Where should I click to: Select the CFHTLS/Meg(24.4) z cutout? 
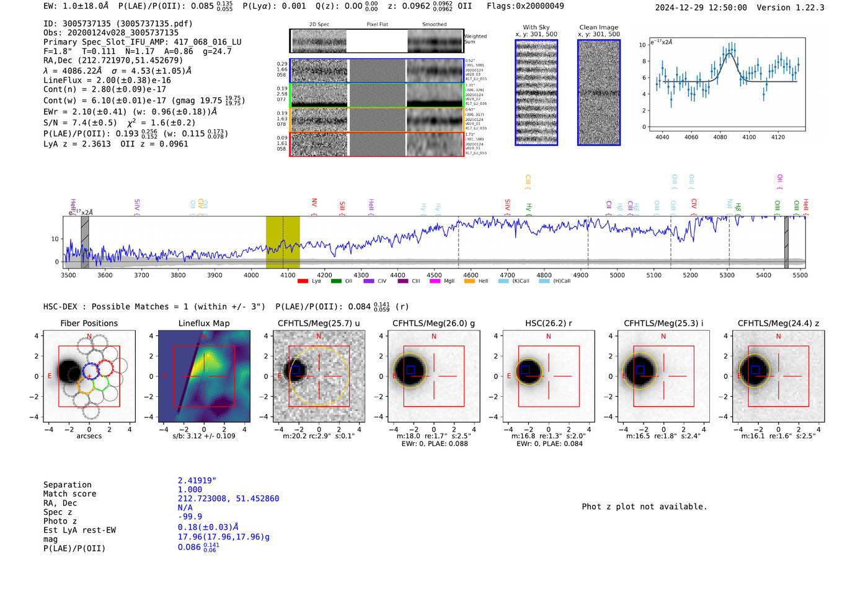coord(779,376)
